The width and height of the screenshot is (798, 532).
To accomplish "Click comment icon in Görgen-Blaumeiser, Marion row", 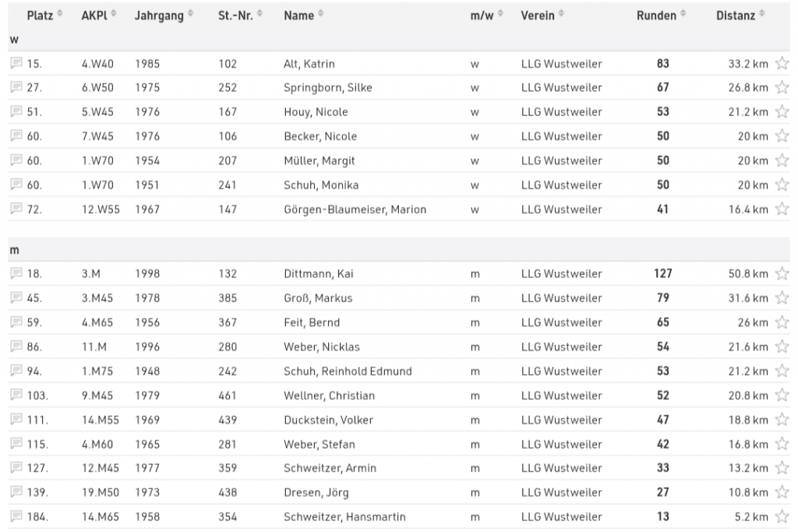I will point(16,209).
